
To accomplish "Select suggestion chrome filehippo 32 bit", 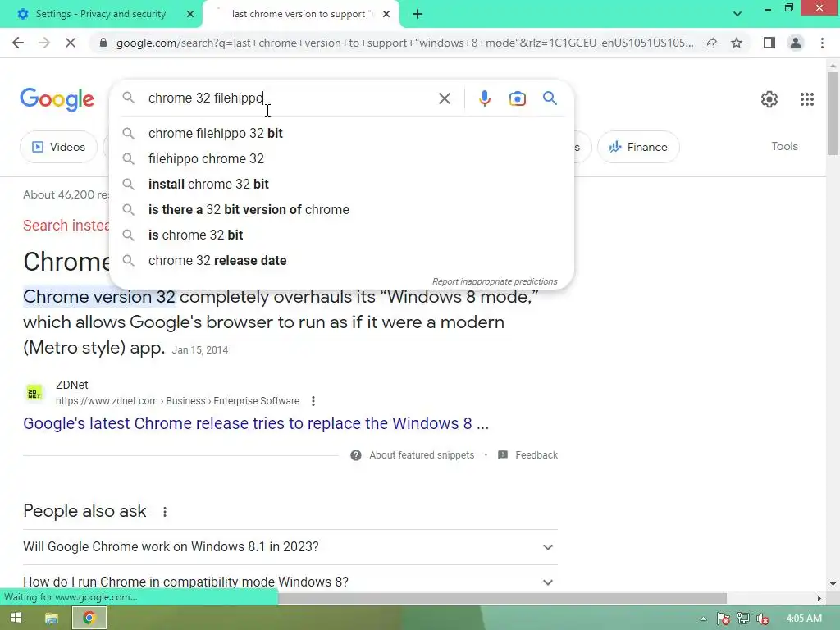I will coord(341,134).
